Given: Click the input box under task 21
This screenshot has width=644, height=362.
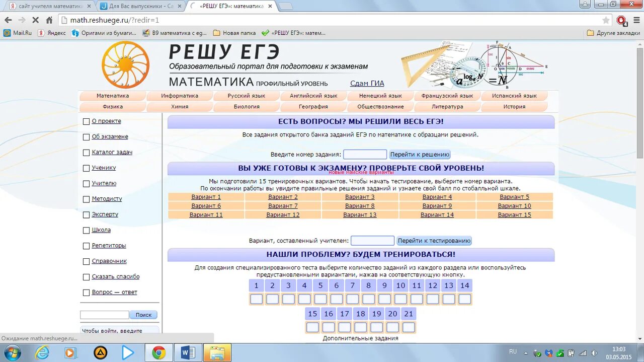Looking at the screenshot, I should (409, 327).
